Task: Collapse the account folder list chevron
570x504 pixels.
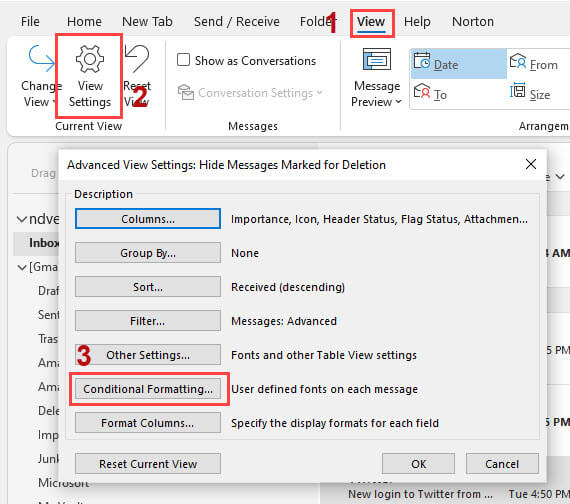Action: [x=22, y=219]
